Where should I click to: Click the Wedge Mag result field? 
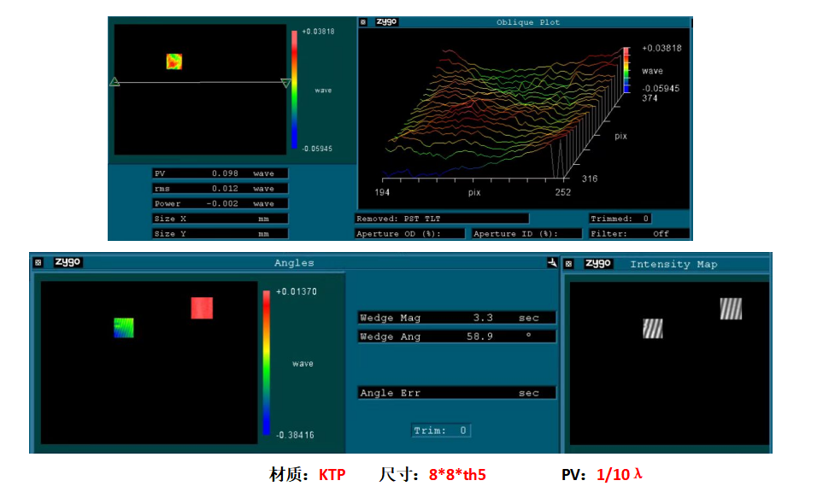click(x=456, y=318)
